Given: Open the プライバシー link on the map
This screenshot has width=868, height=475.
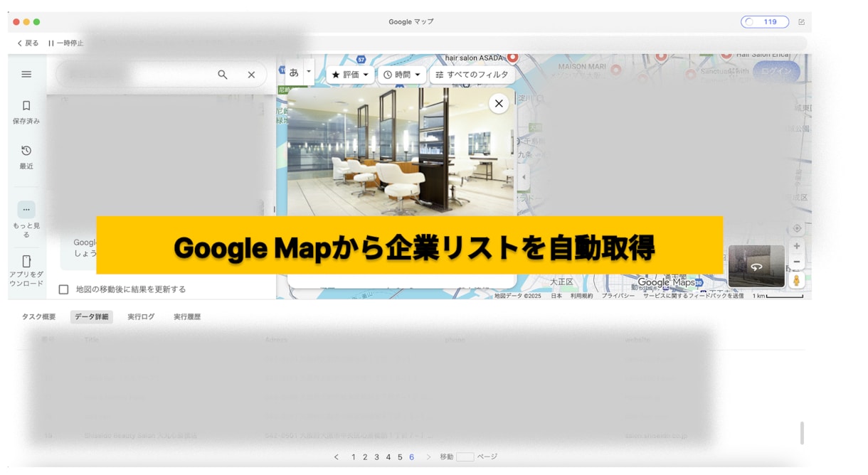Looking at the screenshot, I should [x=618, y=296].
